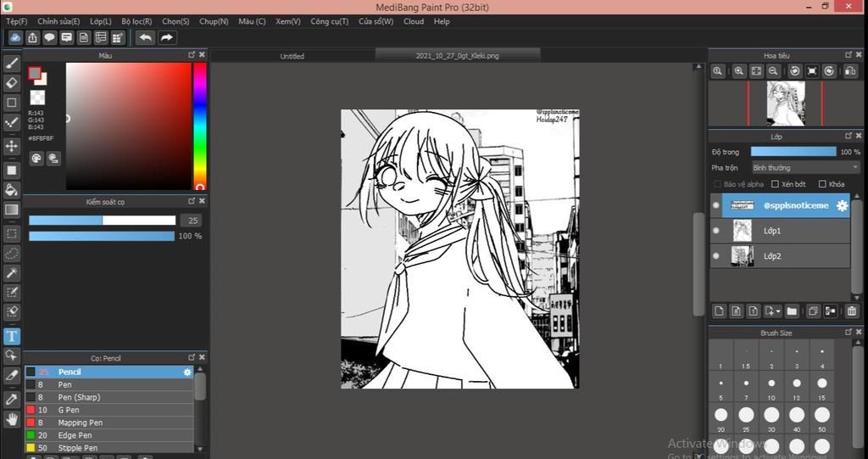Switch to the Untitled tab
Viewport: 868px width, 459px height.
[x=292, y=56]
